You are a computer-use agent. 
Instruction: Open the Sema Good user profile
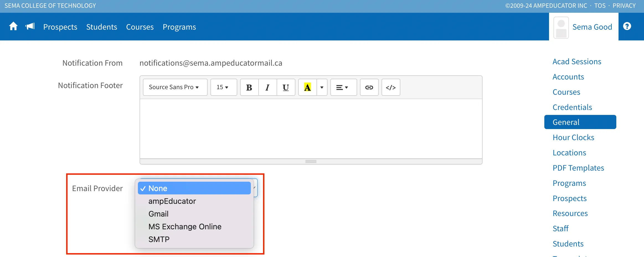592,27
